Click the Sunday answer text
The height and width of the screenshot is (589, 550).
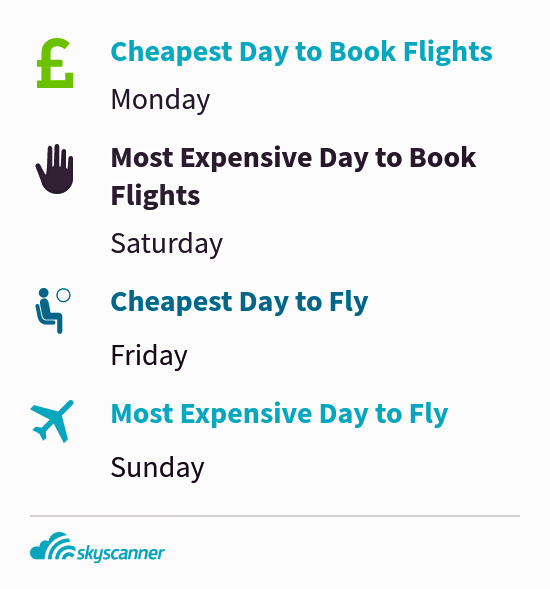pos(157,468)
